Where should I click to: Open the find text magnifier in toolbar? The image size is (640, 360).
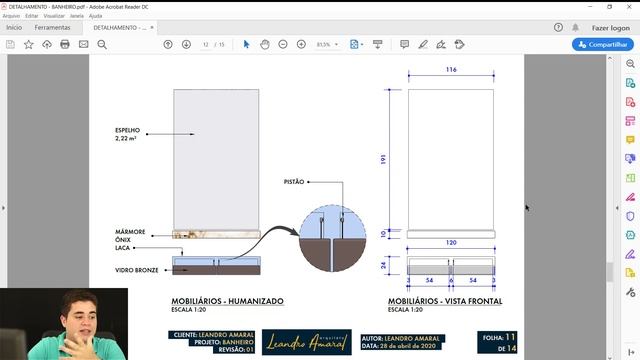pyautogui.click(x=102, y=44)
